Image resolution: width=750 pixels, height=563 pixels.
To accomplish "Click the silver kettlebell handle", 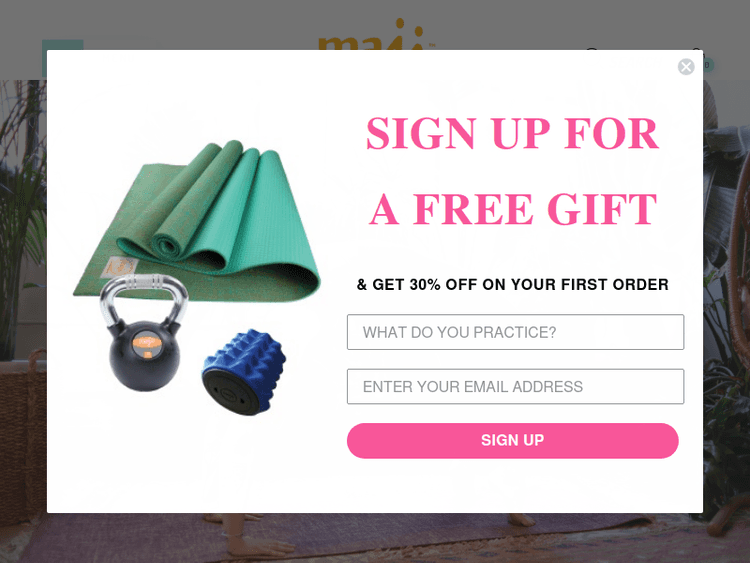I will 143,294.
